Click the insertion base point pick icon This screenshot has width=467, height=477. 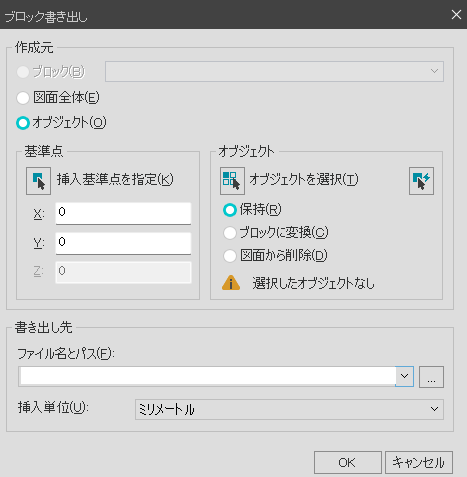pyautogui.click(x=38, y=181)
